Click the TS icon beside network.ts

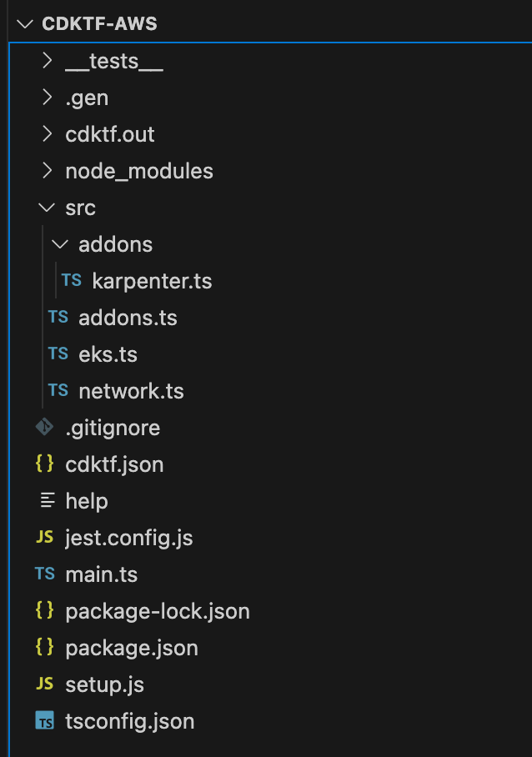[x=57, y=390]
